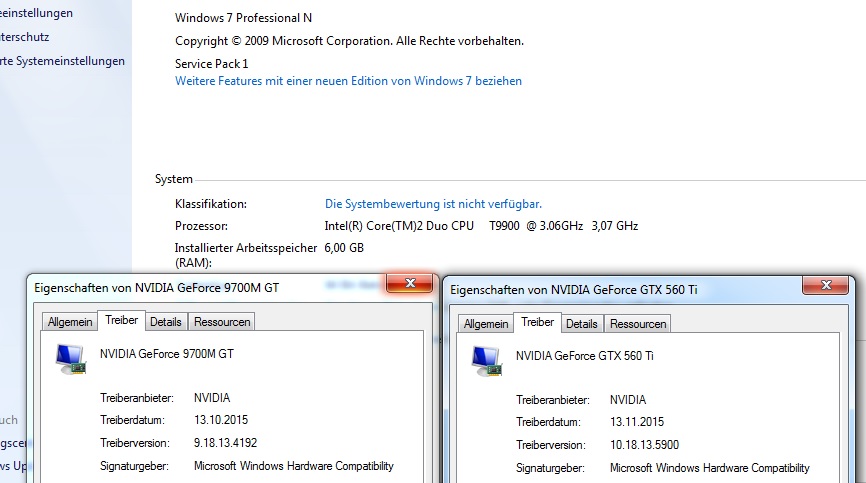This screenshot has width=866, height=483.
Task: Click 'NVIDIA' provider value in GTX 560 Ti window
Action: 628,400
